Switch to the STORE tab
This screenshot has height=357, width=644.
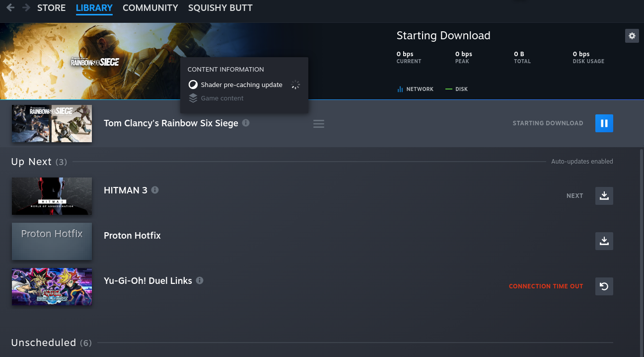51,7
